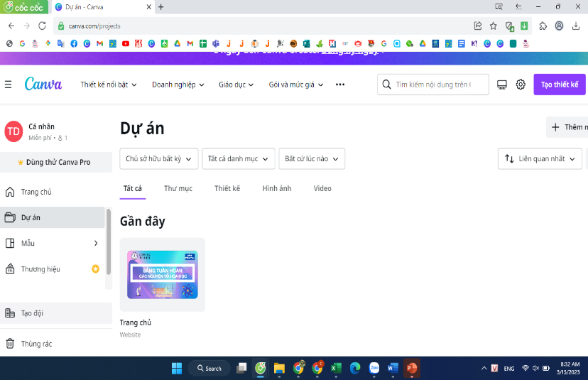Image resolution: width=588 pixels, height=380 pixels.
Task: Open the Liên quan nhất sort dropdown
Action: [540, 159]
